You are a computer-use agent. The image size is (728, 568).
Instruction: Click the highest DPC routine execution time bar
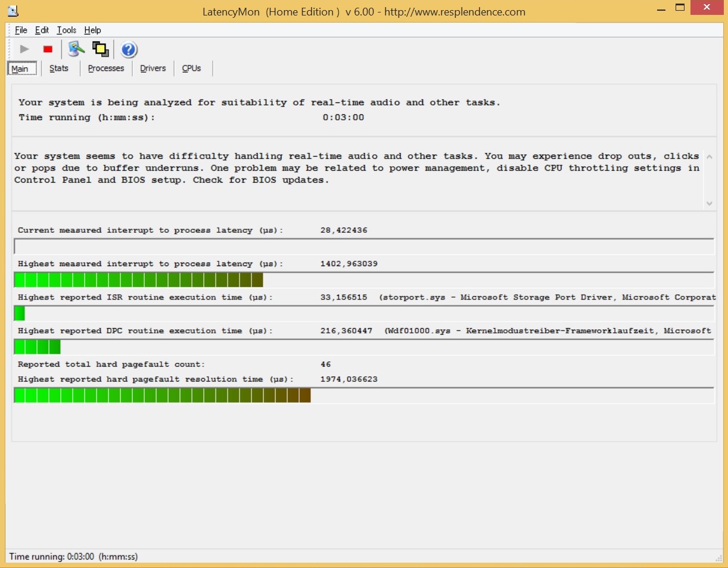tap(364, 347)
